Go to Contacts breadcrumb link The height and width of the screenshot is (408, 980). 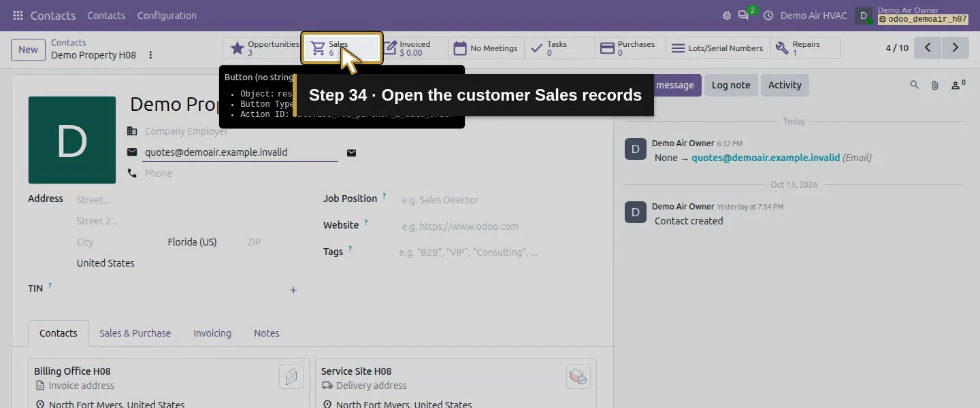(x=68, y=42)
